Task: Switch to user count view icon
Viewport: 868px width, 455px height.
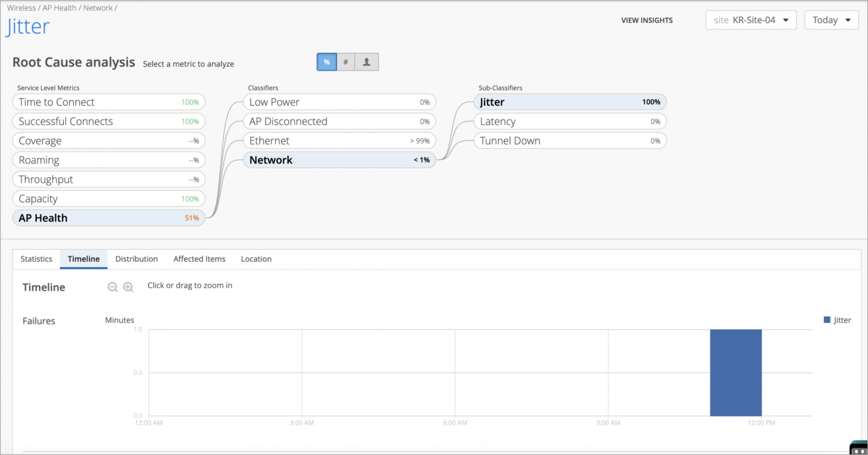Action: coord(367,62)
